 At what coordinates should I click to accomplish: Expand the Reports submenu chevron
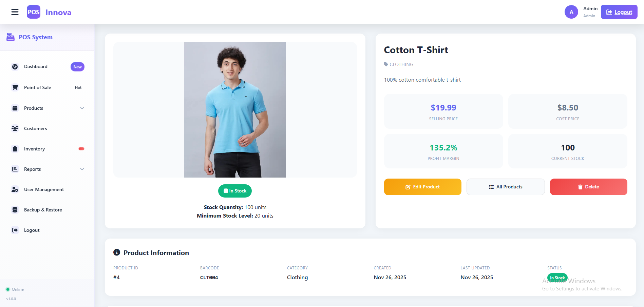point(82,169)
